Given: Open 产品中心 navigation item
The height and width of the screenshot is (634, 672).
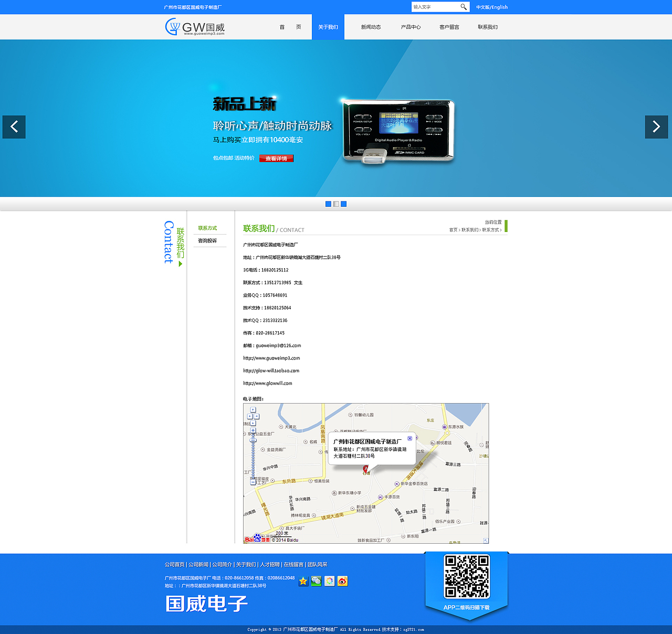Looking at the screenshot, I should point(411,27).
